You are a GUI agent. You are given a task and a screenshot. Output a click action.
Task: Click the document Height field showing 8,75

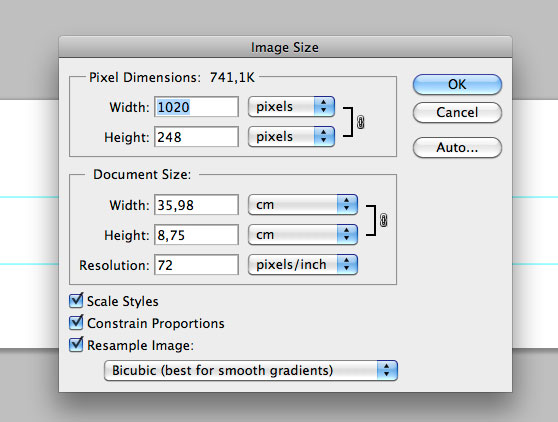point(196,235)
